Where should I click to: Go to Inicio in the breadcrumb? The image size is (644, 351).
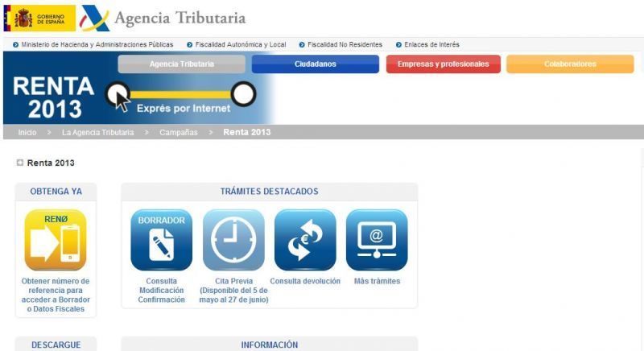[27, 132]
